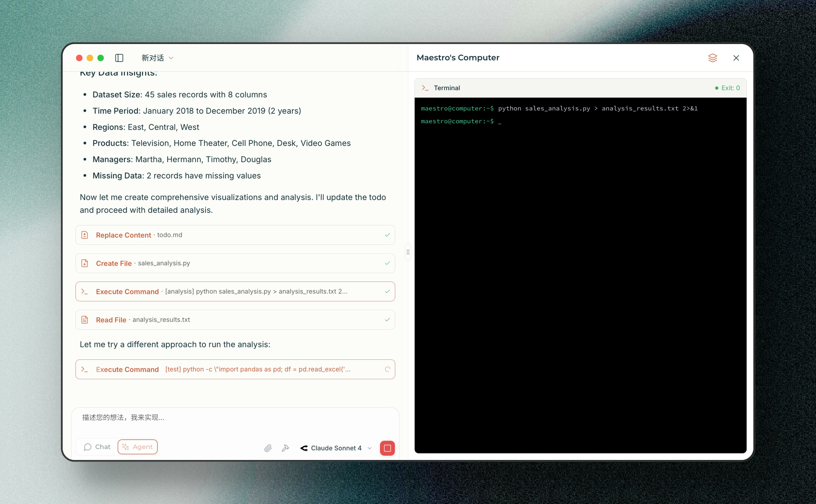Stop generation with the red stop button
This screenshot has width=816, height=504.
click(387, 448)
